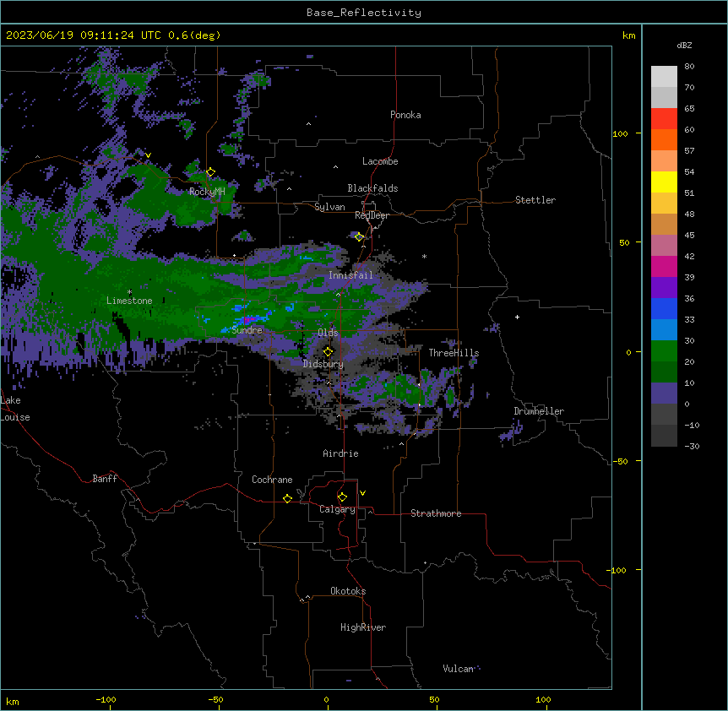Pick the orange 57-60 dBZ legend swatch

pos(664,139)
